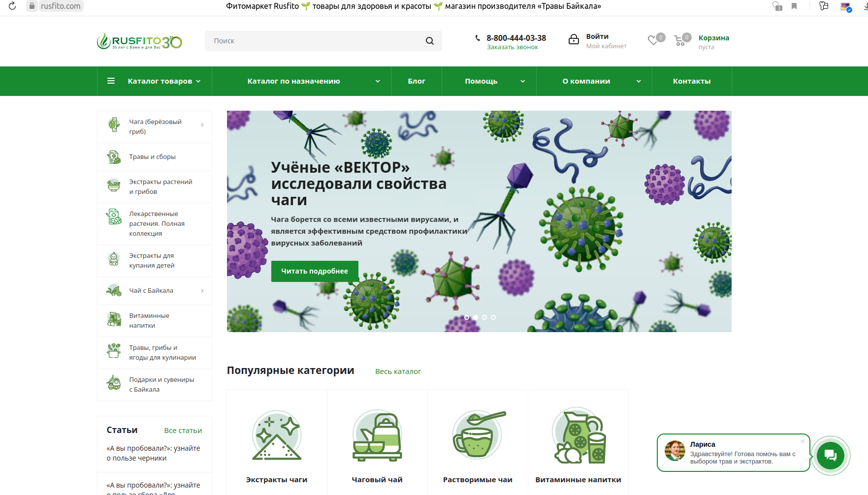Click the Читать подробнее button
The width and height of the screenshot is (868, 495).
pos(315,271)
